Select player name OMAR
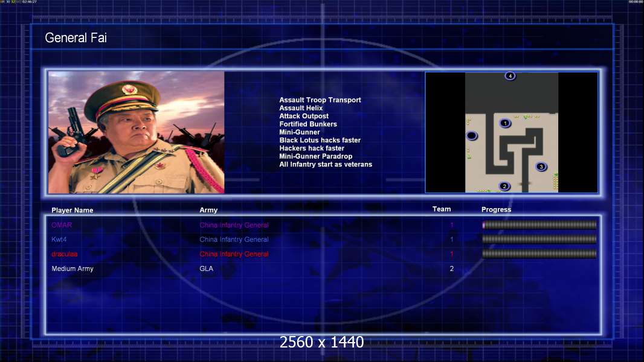The image size is (644, 362). click(x=62, y=225)
